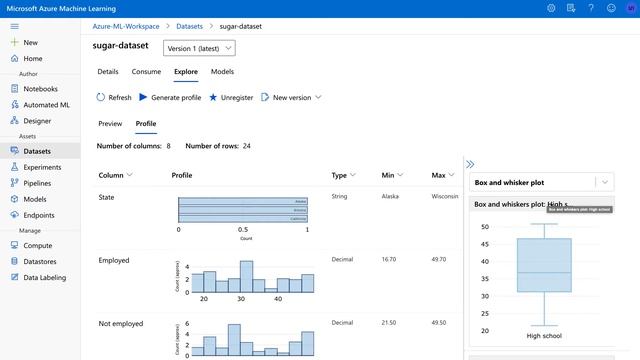Click the Max value 'Wisconsin'
Image resolution: width=640 pixels, height=360 pixels.
click(x=445, y=196)
